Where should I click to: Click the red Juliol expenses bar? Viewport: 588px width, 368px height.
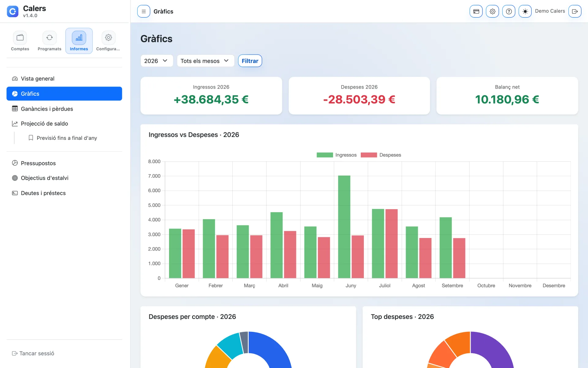(x=391, y=243)
